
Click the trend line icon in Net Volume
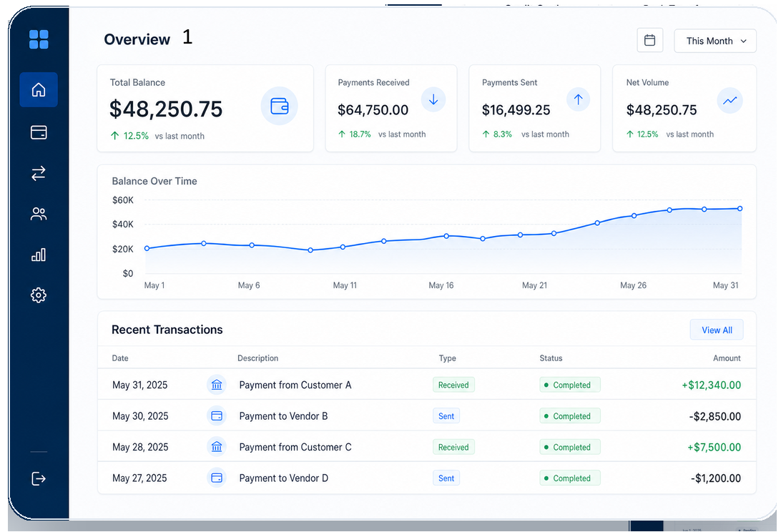tap(730, 100)
